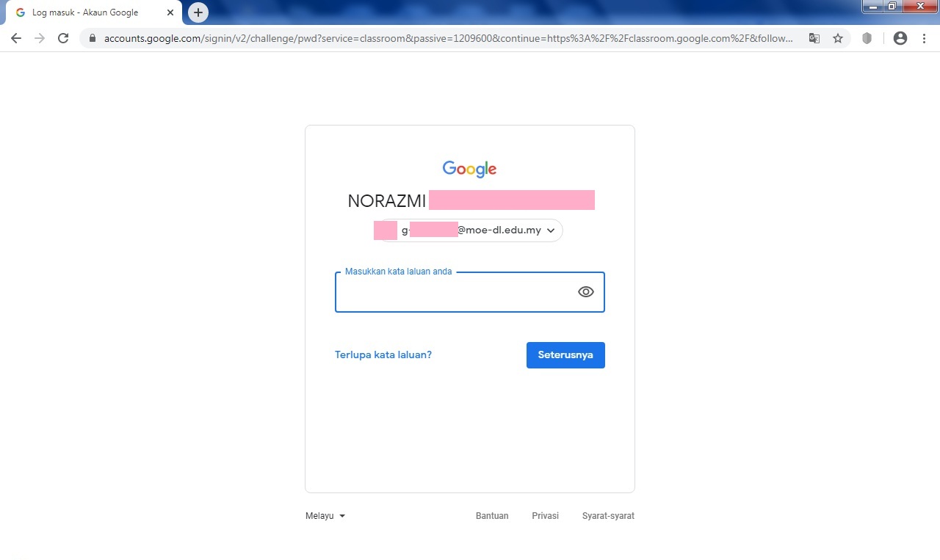The height and width of the screenshot is (560, 940).
Task: Open the Bantuan link
Action: (x=492, y=516)
